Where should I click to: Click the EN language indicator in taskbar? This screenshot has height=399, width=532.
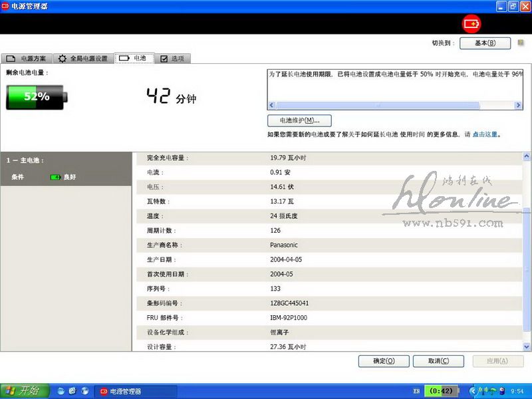coord(416,392)
